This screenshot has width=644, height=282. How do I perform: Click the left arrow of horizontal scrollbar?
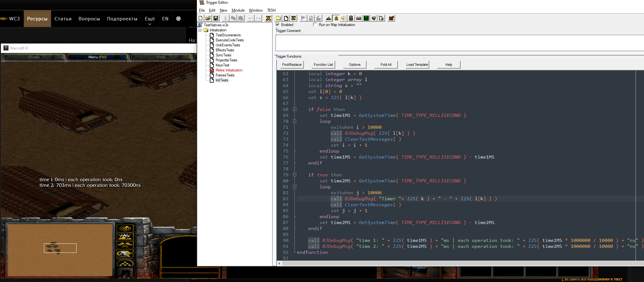(x=279, y=264)
